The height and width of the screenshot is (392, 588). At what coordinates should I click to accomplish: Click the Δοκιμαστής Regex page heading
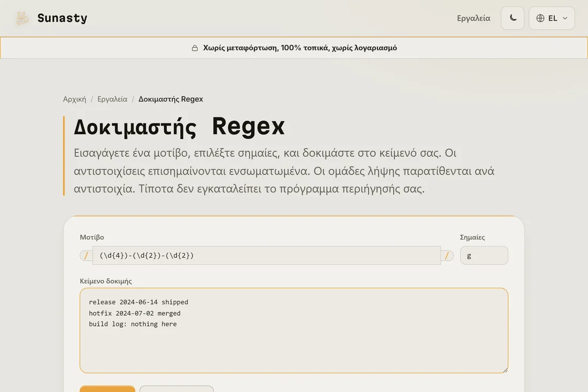pyautogui.click(x=179, y=126)
